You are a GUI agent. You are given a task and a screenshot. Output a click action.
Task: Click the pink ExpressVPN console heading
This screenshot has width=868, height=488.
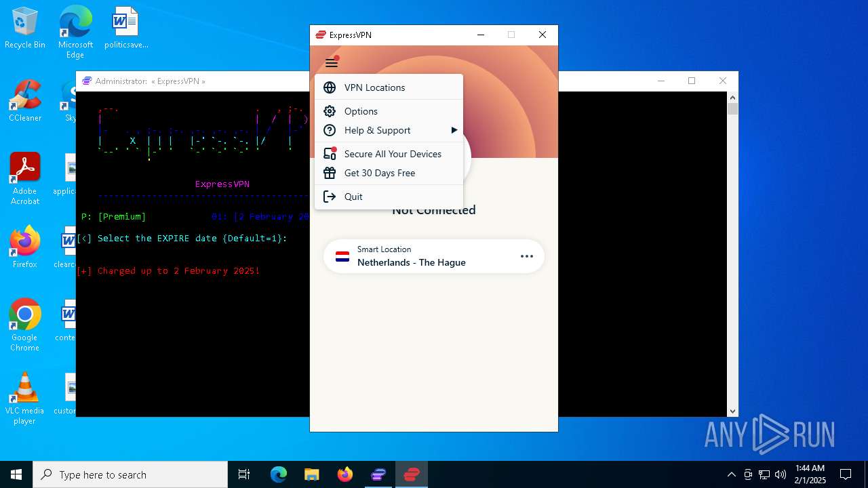pos(222,184)
